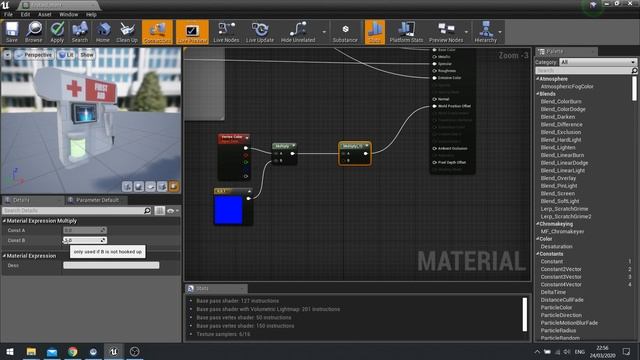Open the Window menu
640x360 pixels.
[x=69, y=14]
